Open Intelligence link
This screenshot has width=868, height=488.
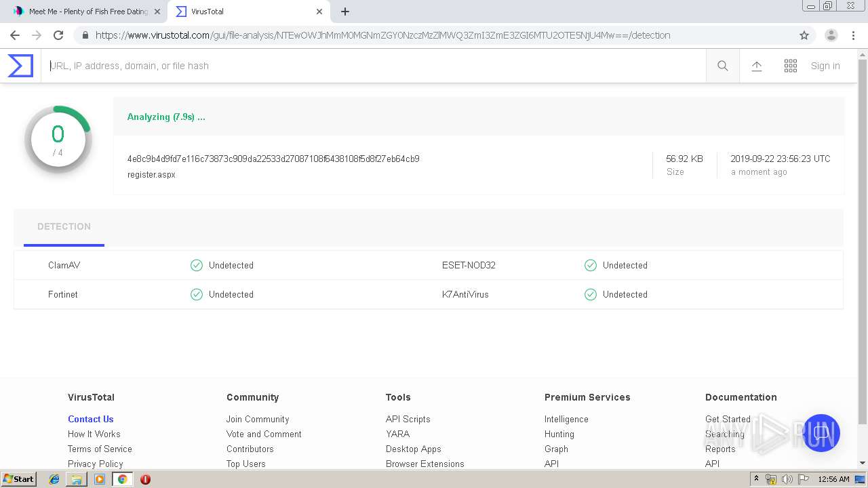566,419
